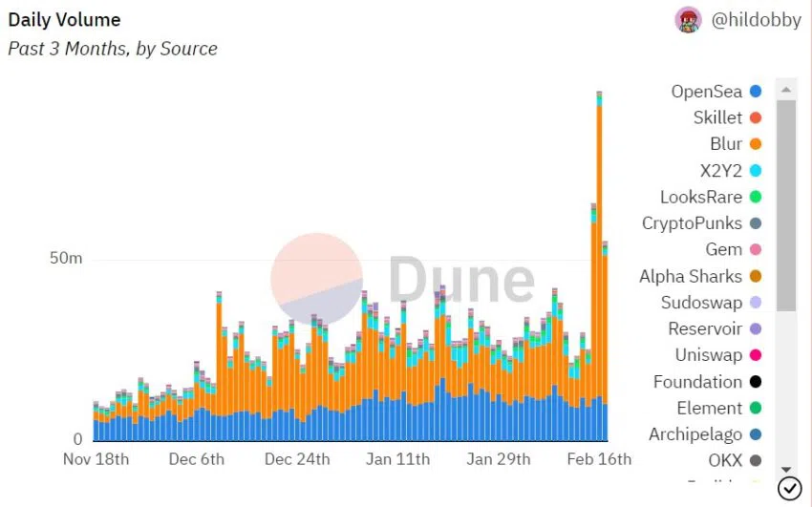Click the legend scrollbar thumb

point(786,205)
